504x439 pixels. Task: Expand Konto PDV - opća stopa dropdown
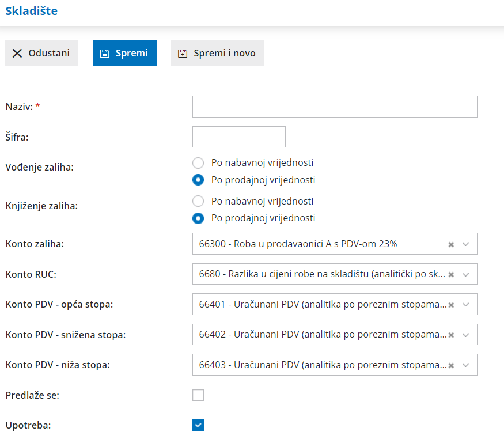466,304
